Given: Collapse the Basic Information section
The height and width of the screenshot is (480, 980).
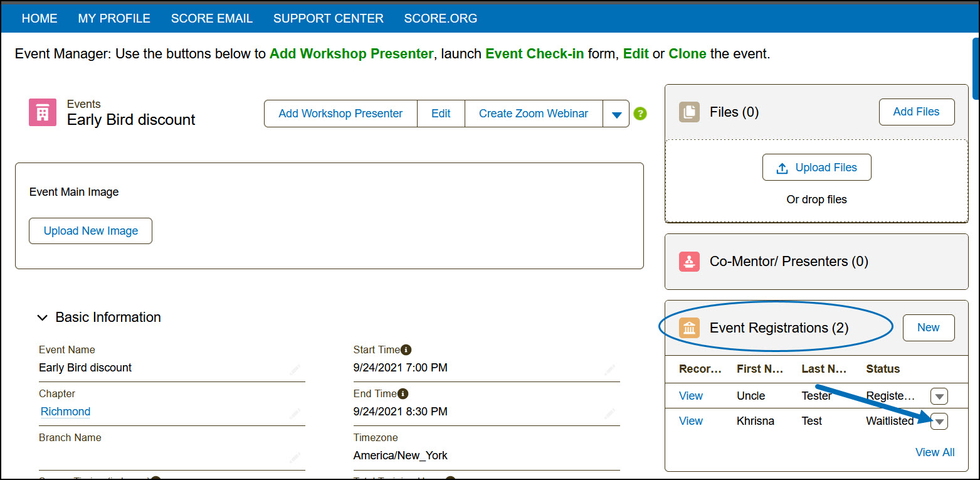Looking at the screenshot, I should click(43, 317).
